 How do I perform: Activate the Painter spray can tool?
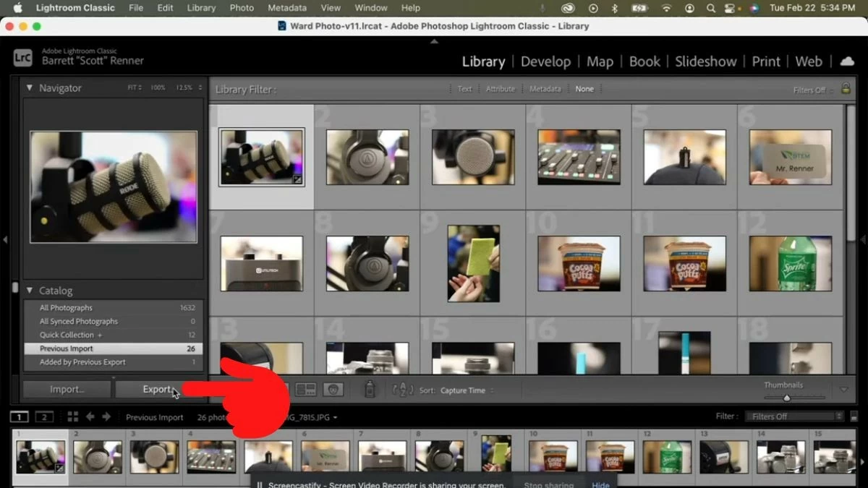point(369,390)
